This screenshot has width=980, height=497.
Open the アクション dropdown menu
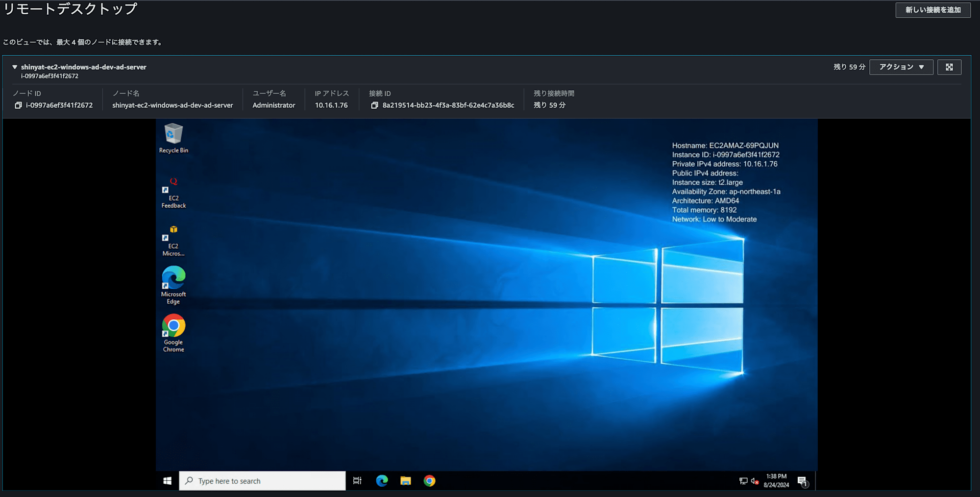coord(901,67)
